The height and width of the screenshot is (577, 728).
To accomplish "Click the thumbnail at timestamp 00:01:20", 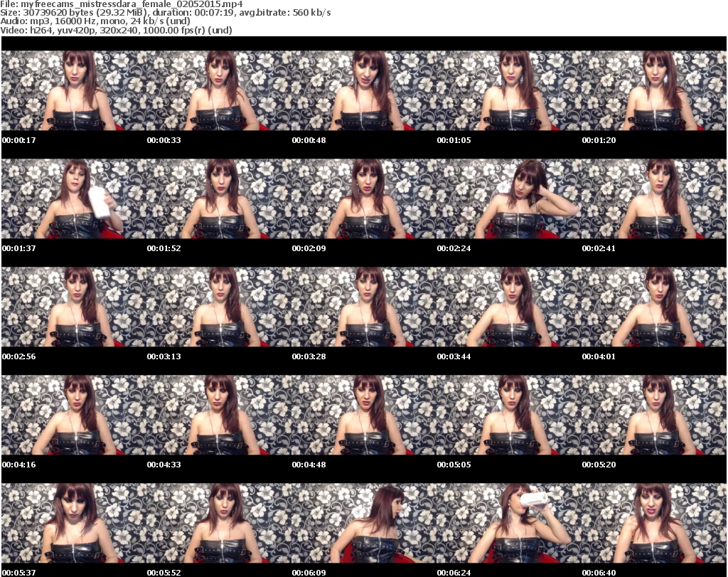I will 654,90.
